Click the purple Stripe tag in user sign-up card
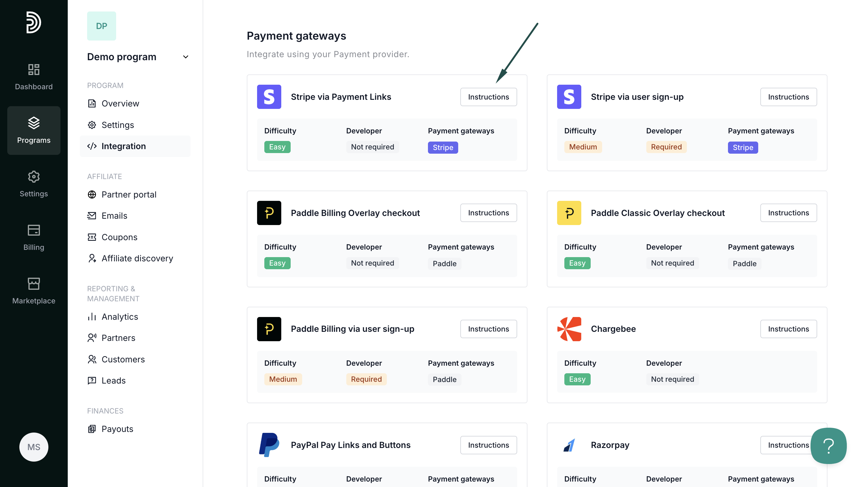This screenshot has width=868, height=487. [743, 147]
